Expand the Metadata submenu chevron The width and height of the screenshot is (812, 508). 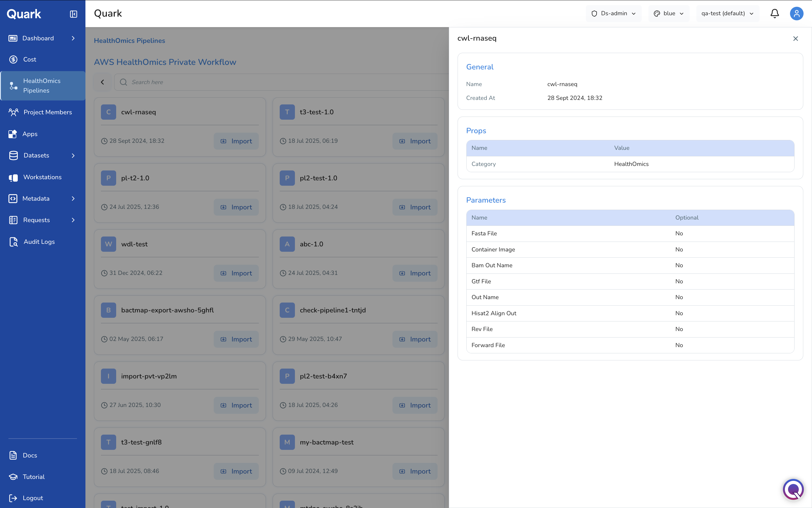click(x=73, y=199)
